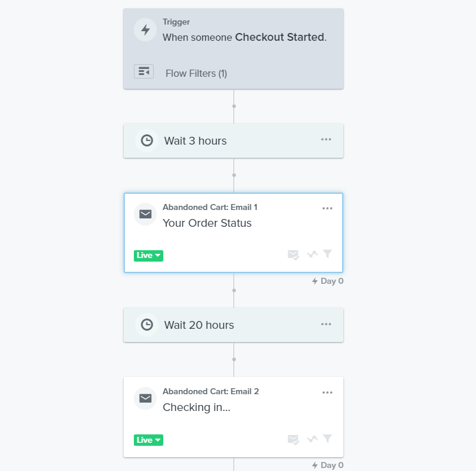Click the connector dot below the Trigger card

233,106
